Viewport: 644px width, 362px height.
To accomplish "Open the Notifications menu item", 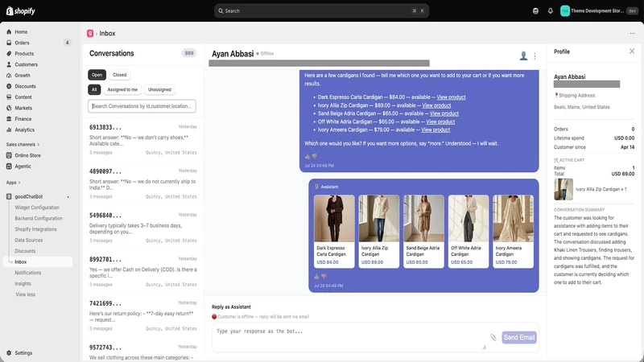I will (x=28, y=273).
